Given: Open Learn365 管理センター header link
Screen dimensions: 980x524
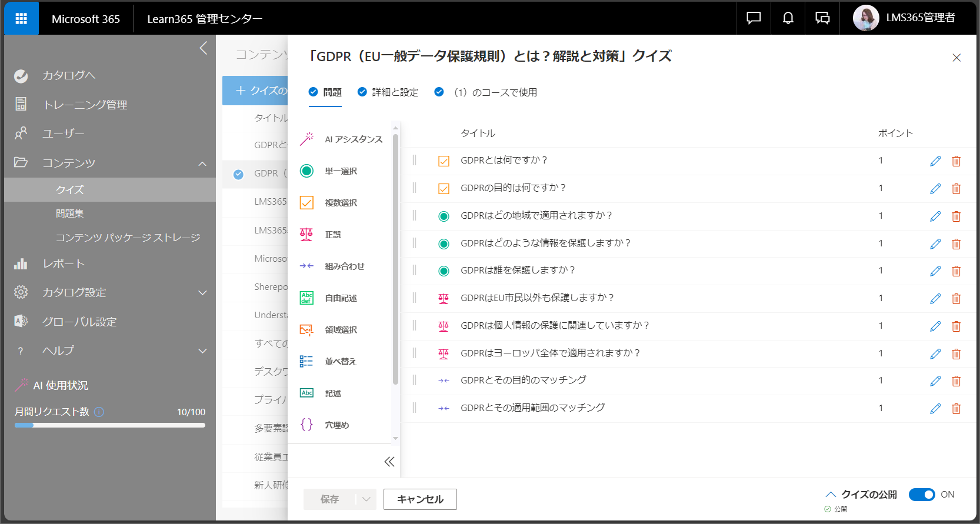Looking at the screenshot, I should 205,19.
